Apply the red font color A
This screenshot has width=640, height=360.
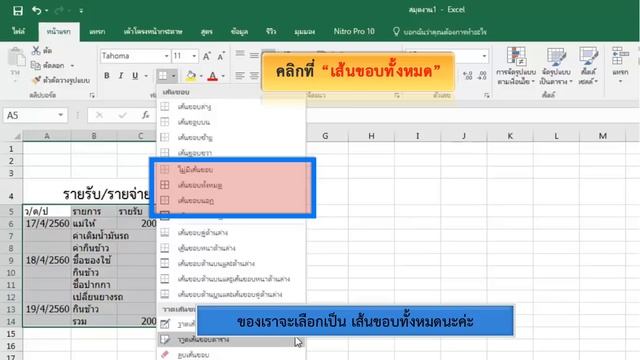(x=213, y=76)
